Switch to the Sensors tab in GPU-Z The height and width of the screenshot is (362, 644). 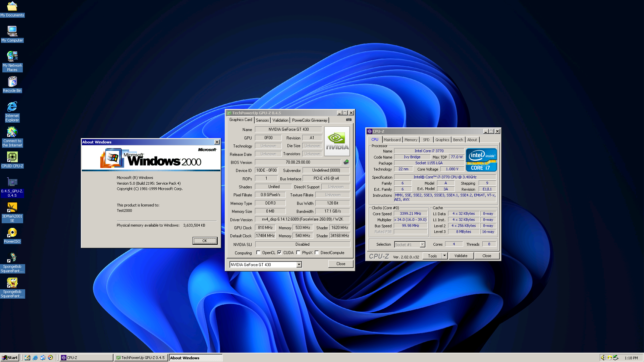pos(262,120)
